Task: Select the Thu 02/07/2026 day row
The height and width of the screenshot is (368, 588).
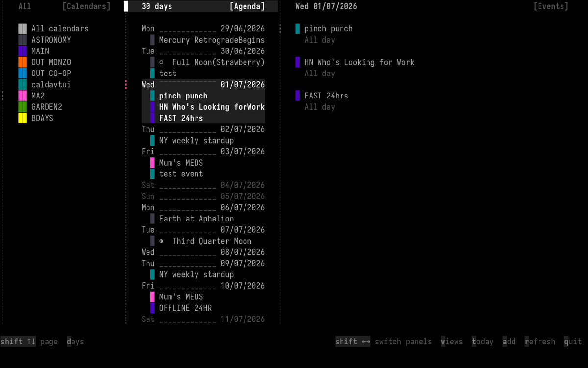Action: [x=203, y=129]
